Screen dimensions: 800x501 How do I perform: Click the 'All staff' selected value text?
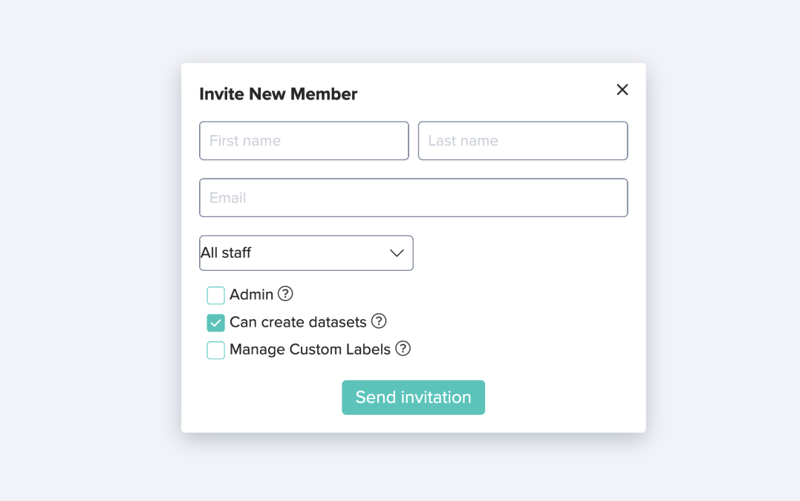[226, 253]
